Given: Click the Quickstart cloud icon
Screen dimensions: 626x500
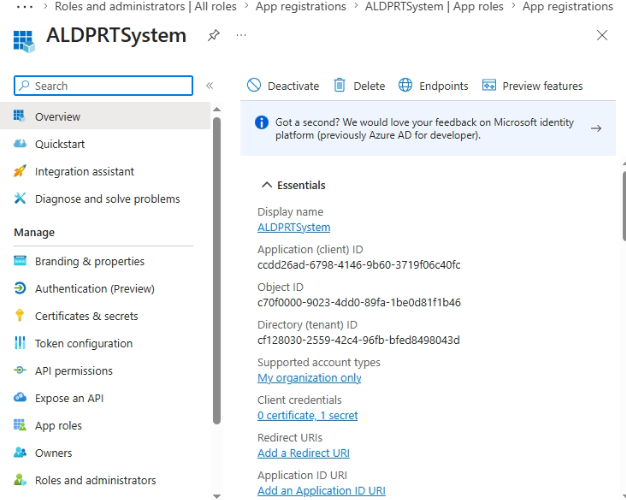Looking at the screenshot, I should coord(20,143).
